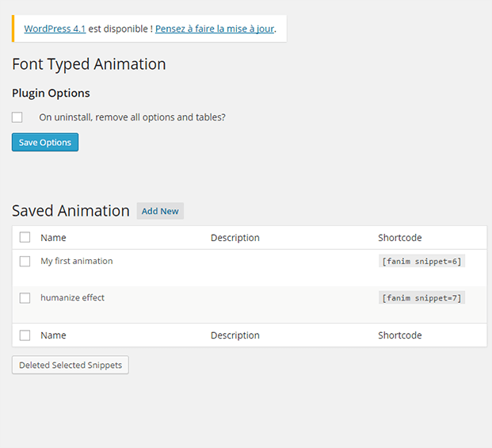
Task: Open the 'My first animation' entry
Action: (x=77, y=261)
